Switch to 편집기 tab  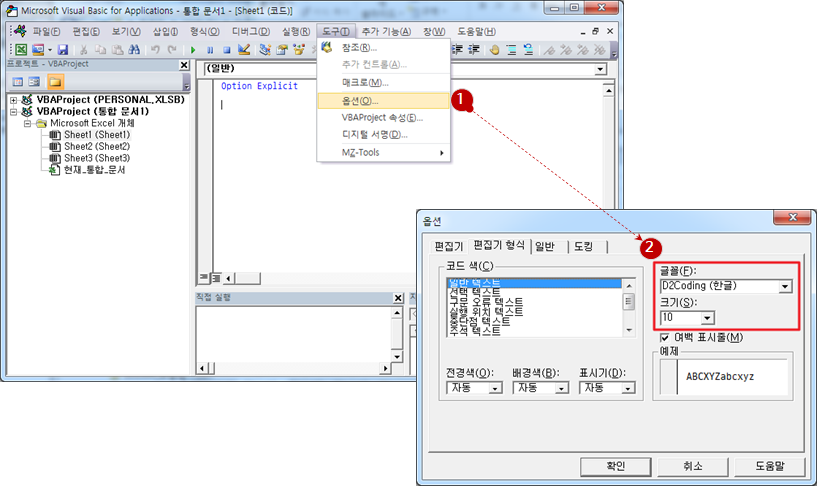[449, 246]
